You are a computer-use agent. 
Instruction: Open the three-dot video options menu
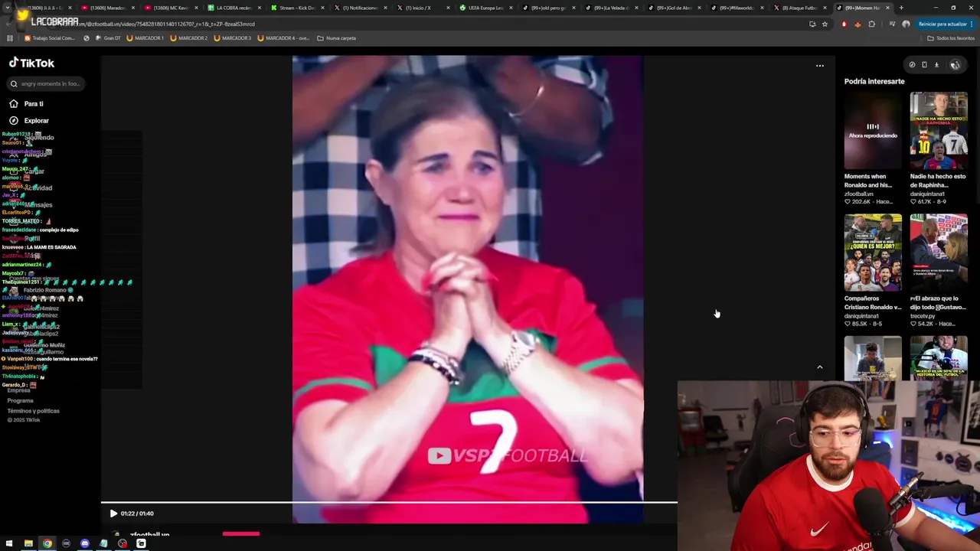(x=820, y=66)
